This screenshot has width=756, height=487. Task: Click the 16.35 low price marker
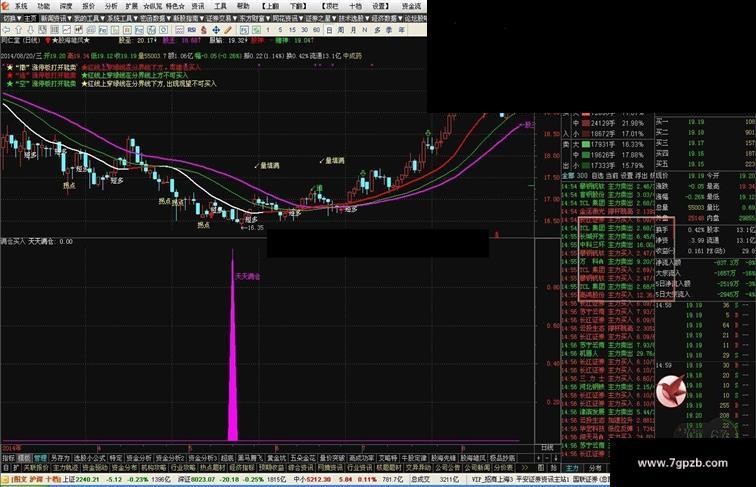pyautogui.click(x=253, y=228)
